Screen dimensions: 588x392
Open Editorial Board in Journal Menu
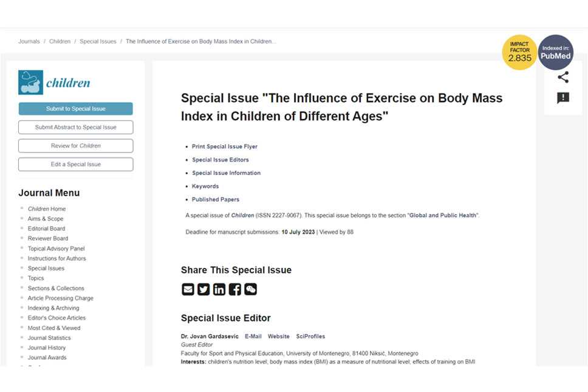(46, 229)
